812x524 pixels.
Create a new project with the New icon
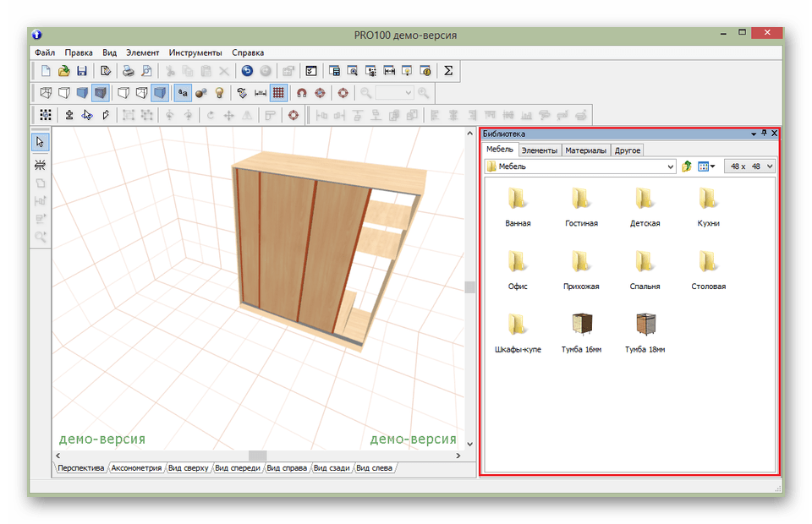[x=46, y=71]
